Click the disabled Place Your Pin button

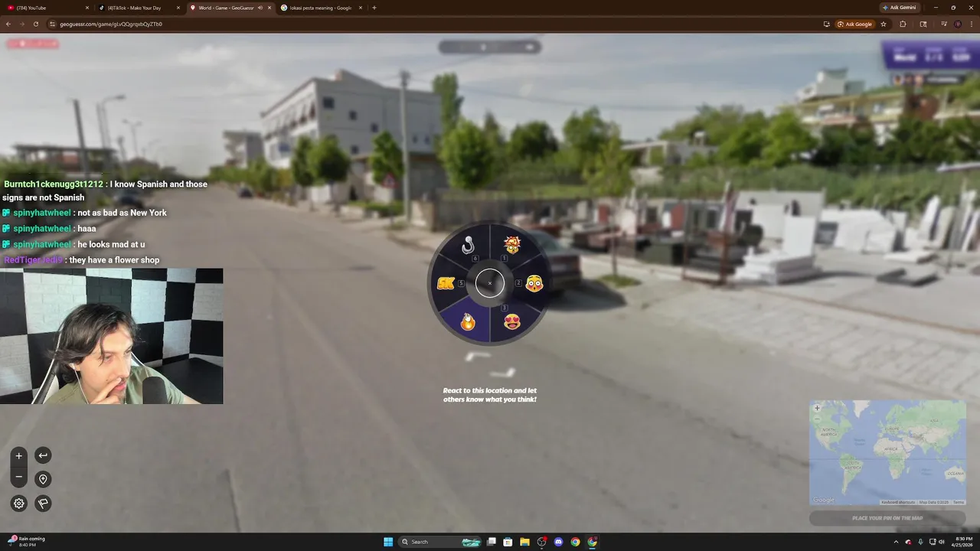click(x=887, y=518)
